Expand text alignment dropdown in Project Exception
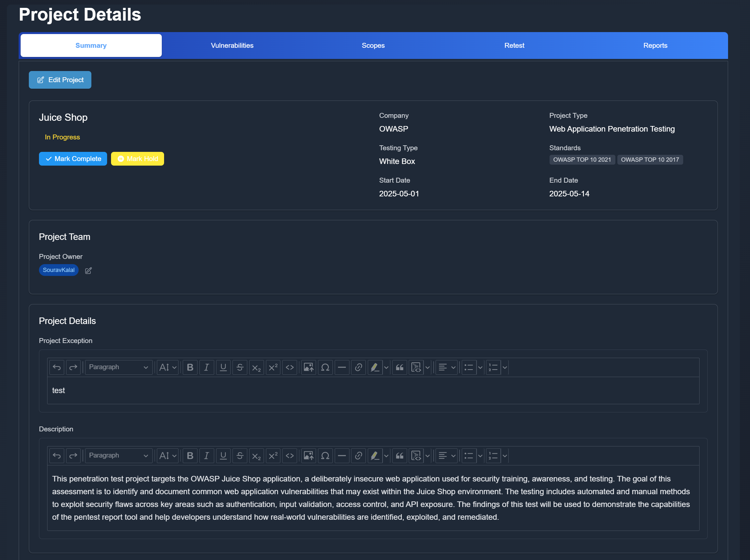The image size is (750, 560). (x=446, y=367)
